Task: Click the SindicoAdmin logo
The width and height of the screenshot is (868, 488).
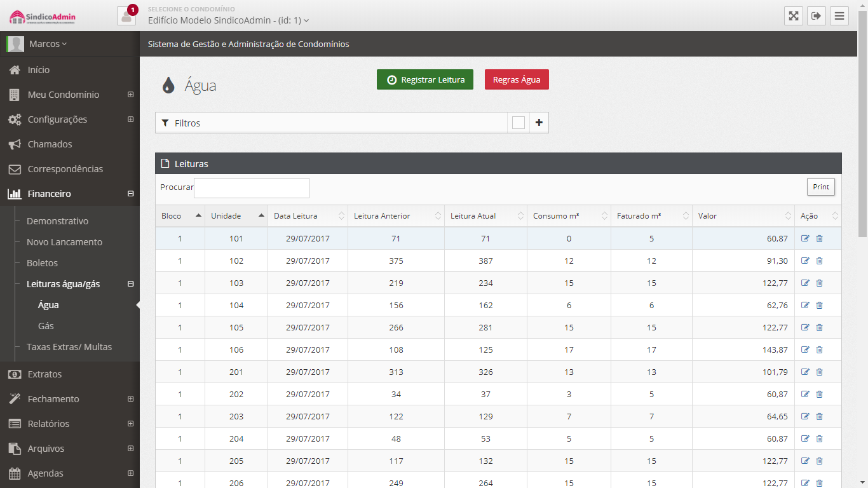Action: [43, 17]
